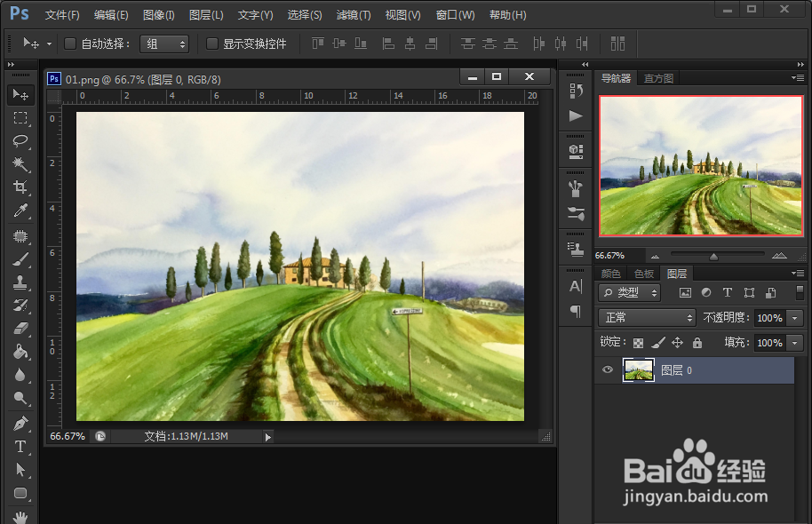Toggle pixel layer filter icon

685,292
